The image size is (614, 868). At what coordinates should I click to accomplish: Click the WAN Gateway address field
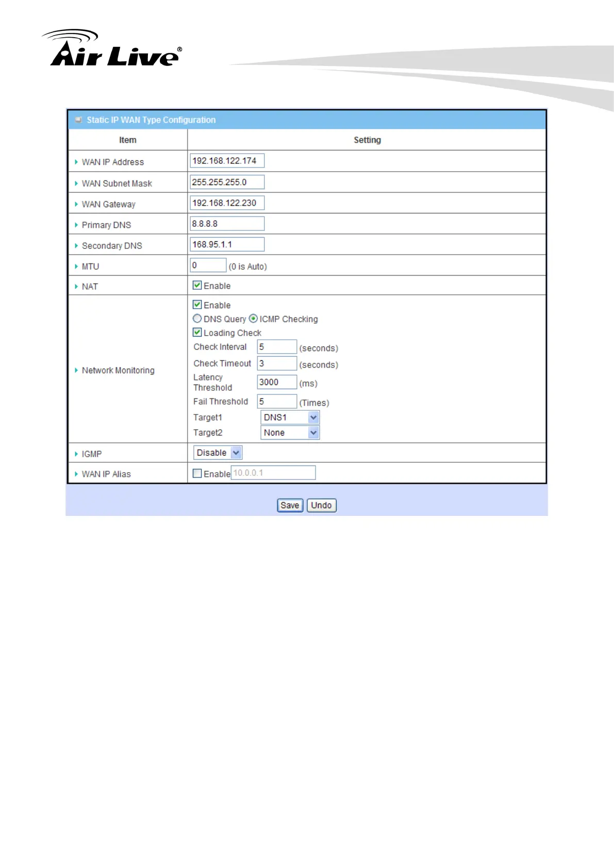(227, 203)
